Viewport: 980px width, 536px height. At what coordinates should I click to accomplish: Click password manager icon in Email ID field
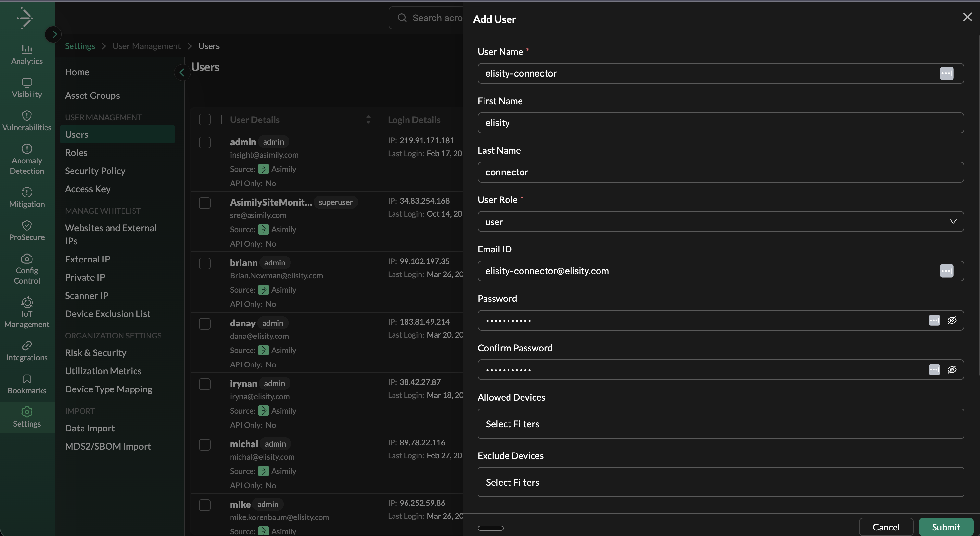pos(947,271)
